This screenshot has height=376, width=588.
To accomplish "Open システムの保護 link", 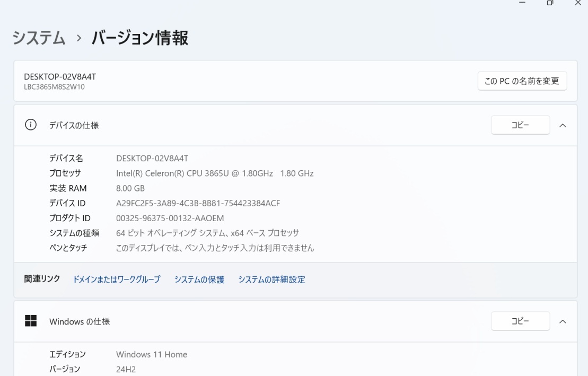I will coord(199,279).
